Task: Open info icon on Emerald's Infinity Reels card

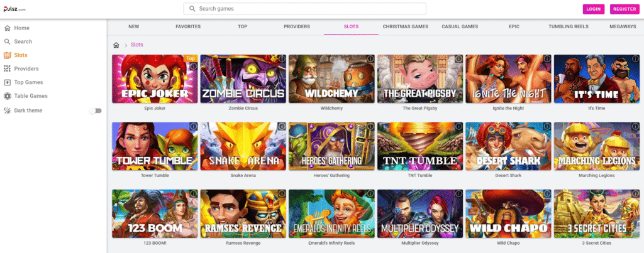Action: click(370, 193)
